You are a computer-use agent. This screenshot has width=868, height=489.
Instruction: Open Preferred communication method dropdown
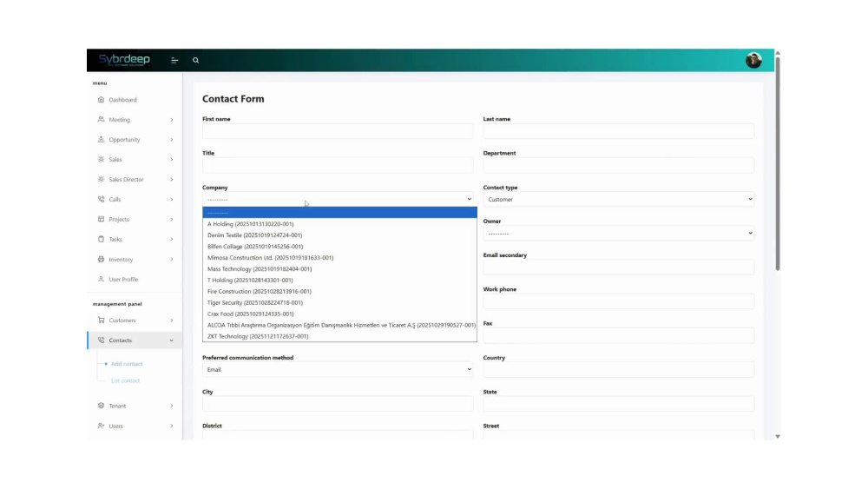[x=338, y=369]
